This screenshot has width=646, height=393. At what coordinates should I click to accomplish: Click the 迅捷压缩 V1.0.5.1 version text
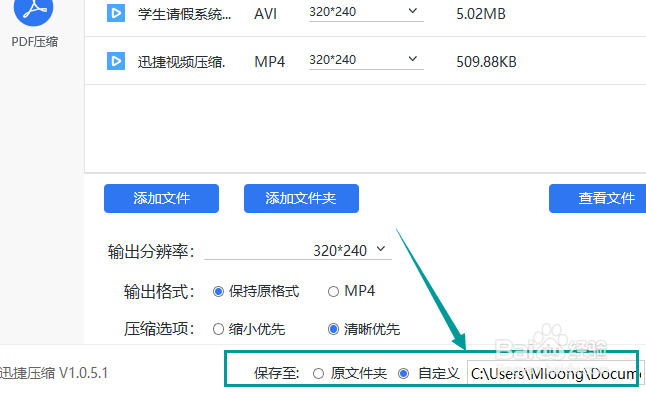pos(54,373)
